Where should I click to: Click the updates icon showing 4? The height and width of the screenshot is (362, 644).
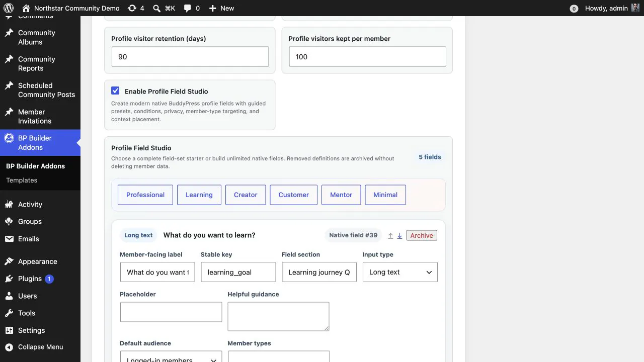coord(132,8)
